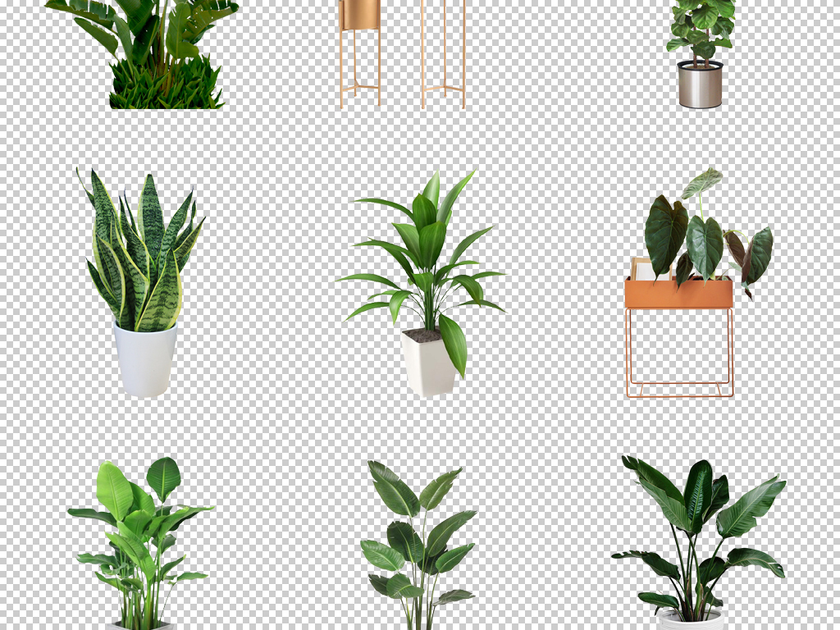Select the bottom-center slender leafy plant
840x630 pixels.
coord(420,541)
